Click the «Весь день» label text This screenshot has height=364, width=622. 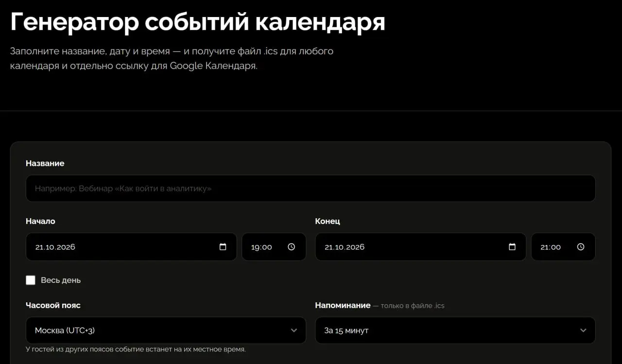(61, 280)
